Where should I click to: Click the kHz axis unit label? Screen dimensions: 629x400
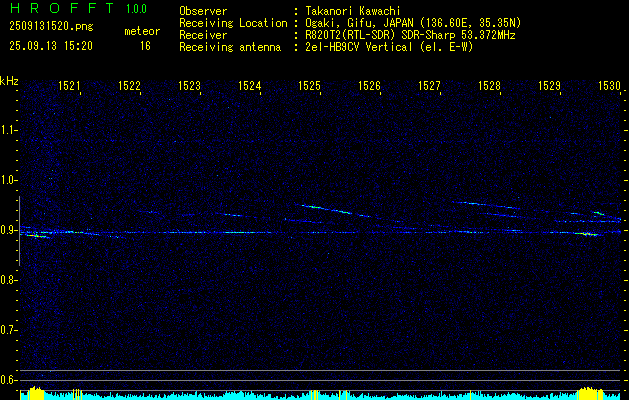(9, 81)
